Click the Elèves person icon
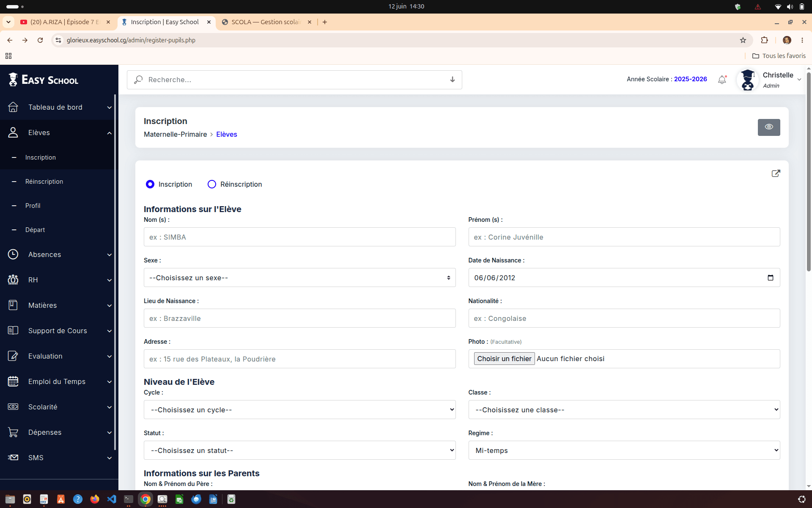 point(13,133)
